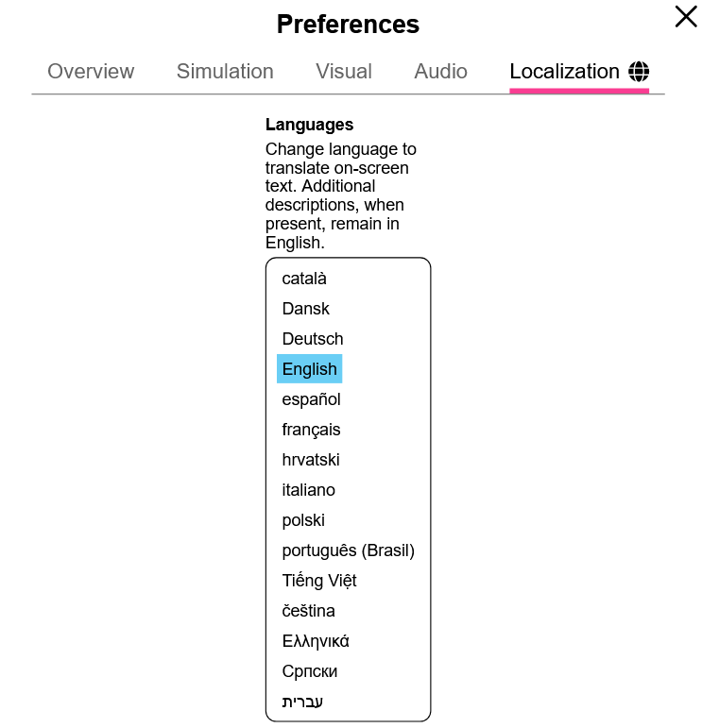
Task: Select Ελληνικά language option
Action: [316, 641]
